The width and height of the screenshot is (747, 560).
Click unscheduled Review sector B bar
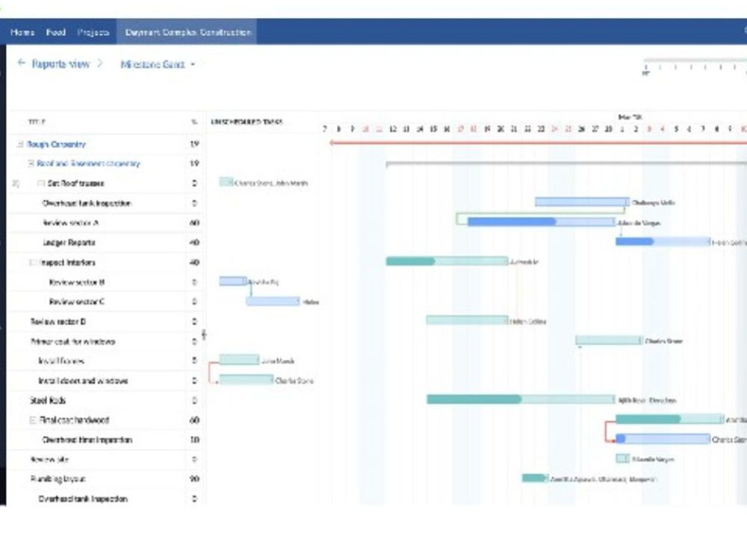coord(233,281)
